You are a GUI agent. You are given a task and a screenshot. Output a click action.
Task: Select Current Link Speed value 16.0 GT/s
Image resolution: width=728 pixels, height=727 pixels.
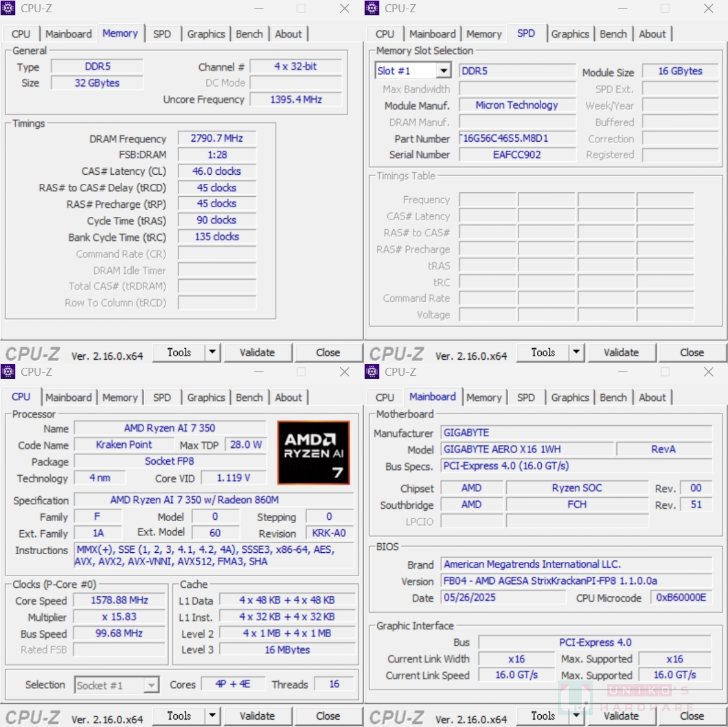click(517, 676)
